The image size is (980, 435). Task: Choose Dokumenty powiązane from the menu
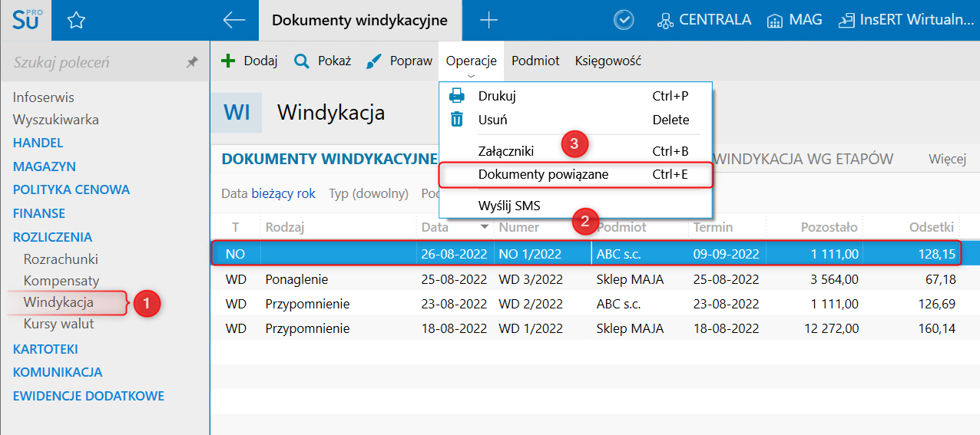(576, 174)
